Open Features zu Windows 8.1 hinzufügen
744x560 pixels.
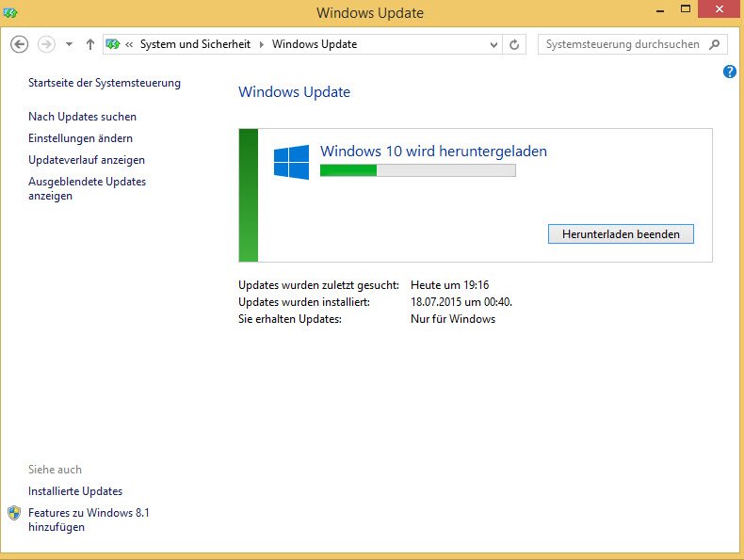click(x=89, y=520)
